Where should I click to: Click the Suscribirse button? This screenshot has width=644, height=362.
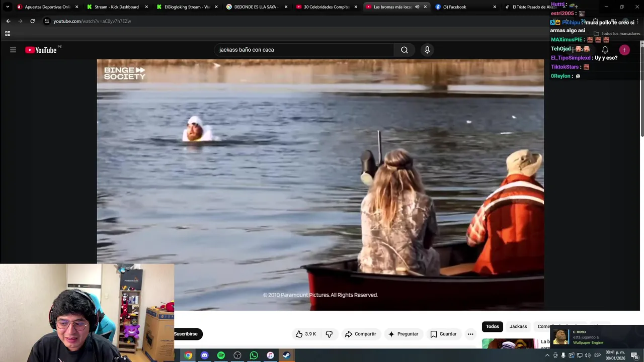(x=187, y=334)
